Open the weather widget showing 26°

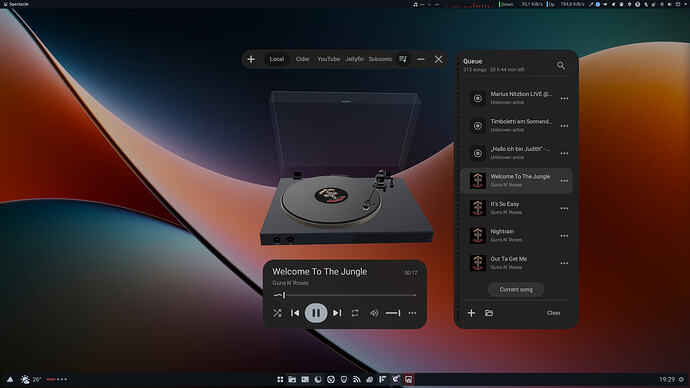(31, 379)
